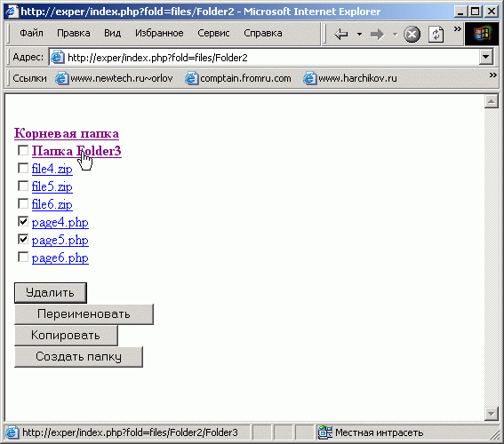Expand the address bar dropdown arrow
The width and height of the screenshot is (504, 444).
coord(485,57)
